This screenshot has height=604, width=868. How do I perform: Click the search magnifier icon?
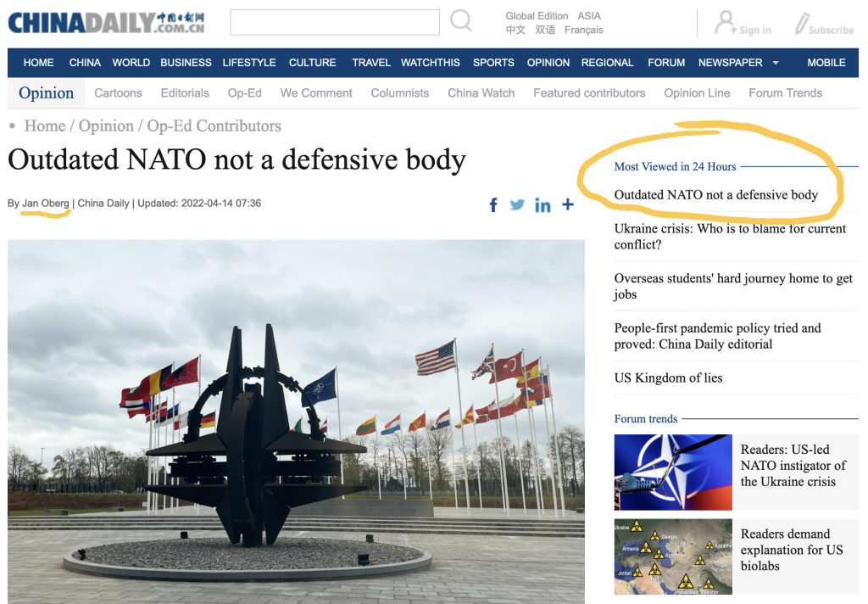tap(461, 21)
